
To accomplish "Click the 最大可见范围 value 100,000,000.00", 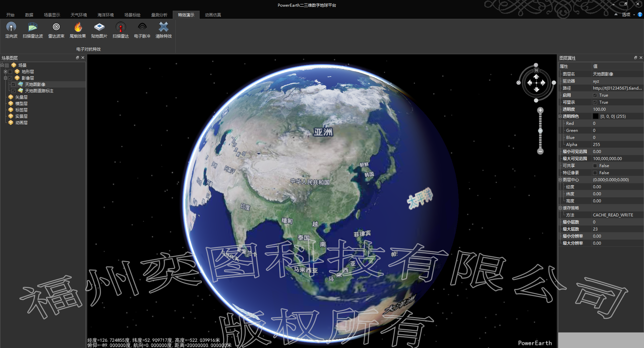I will 618,159.
